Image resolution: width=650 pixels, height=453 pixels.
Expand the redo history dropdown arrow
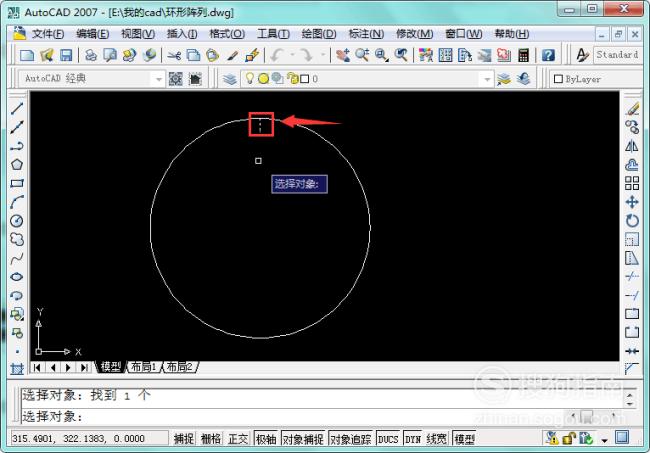pyautogui.click(x=323, y=55)
